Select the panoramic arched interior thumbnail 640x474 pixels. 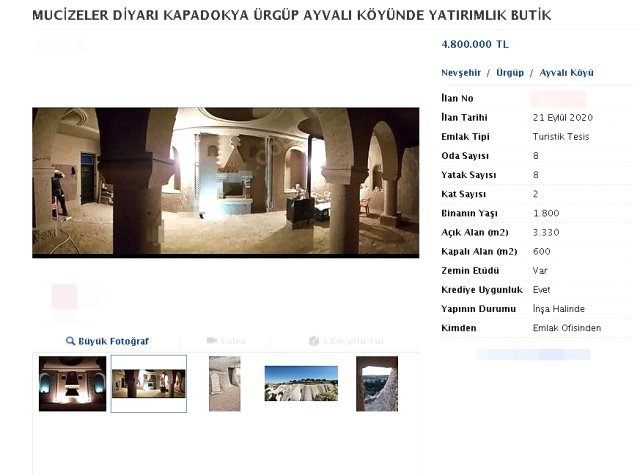click(148, 384)
